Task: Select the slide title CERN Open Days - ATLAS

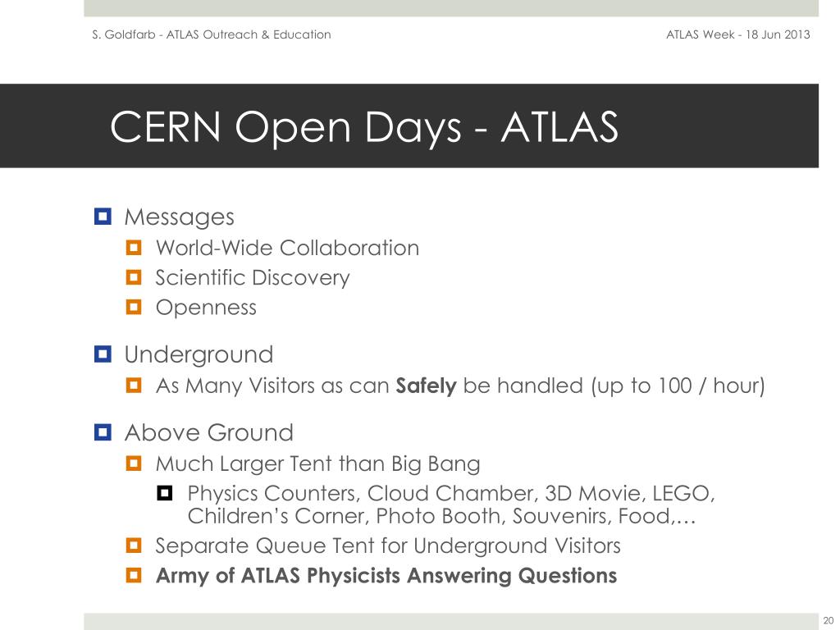Action: pos(364,127)
